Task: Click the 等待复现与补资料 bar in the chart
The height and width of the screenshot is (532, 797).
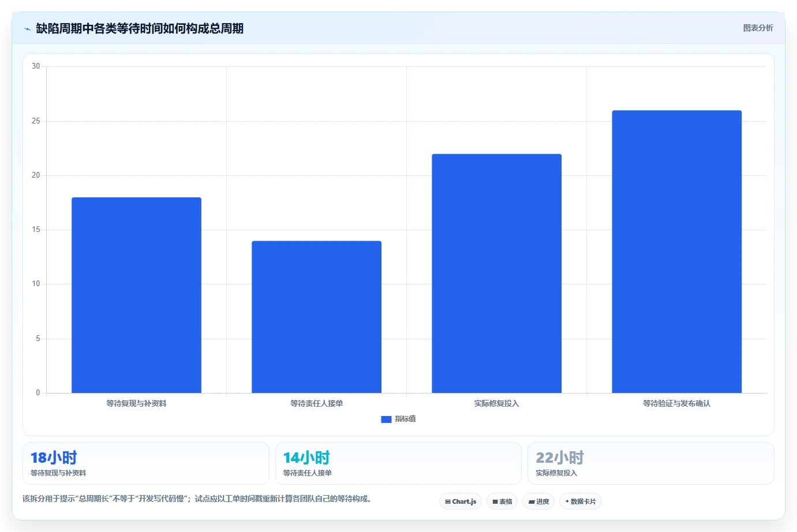Action: tap(136, 295)
